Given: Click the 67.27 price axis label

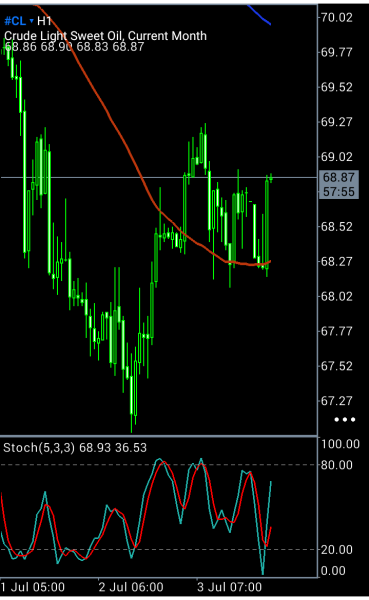Looking at the screenshot, I should [x=336, y=401].
